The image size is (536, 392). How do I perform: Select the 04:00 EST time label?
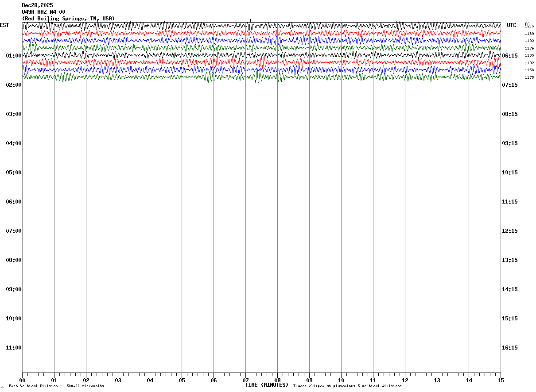[14, 143]
